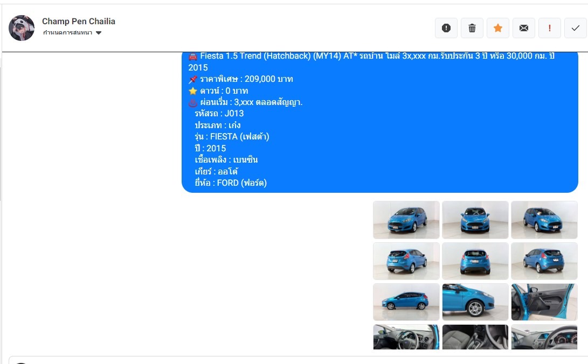Open straight front view Fiesta thumbnail
Image resolution: width=588 pixels, height=364 pixels.
click(475, 220)
